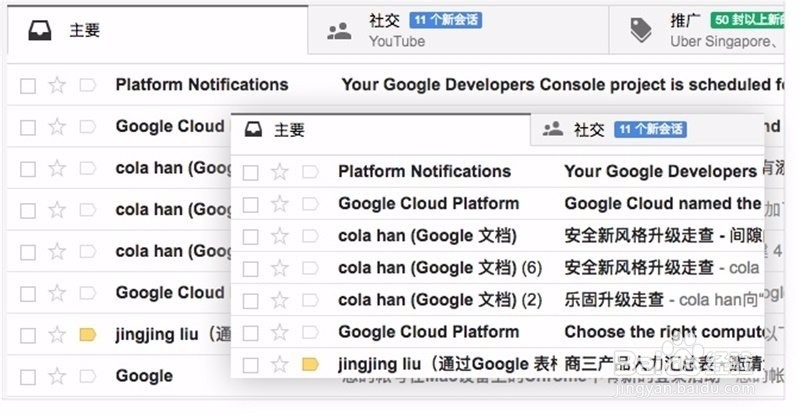800x416 pixels.
Task: Open 'Your Google Developers Console project' background email
Action: pos(563,85)
